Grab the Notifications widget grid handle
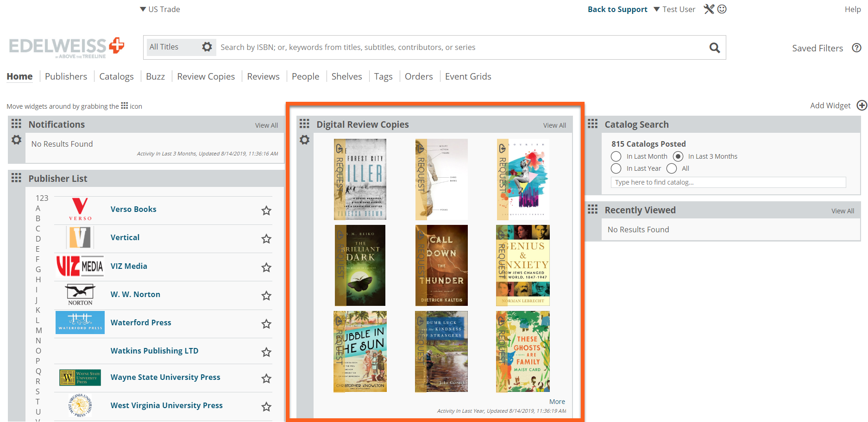 coord(16,124)
